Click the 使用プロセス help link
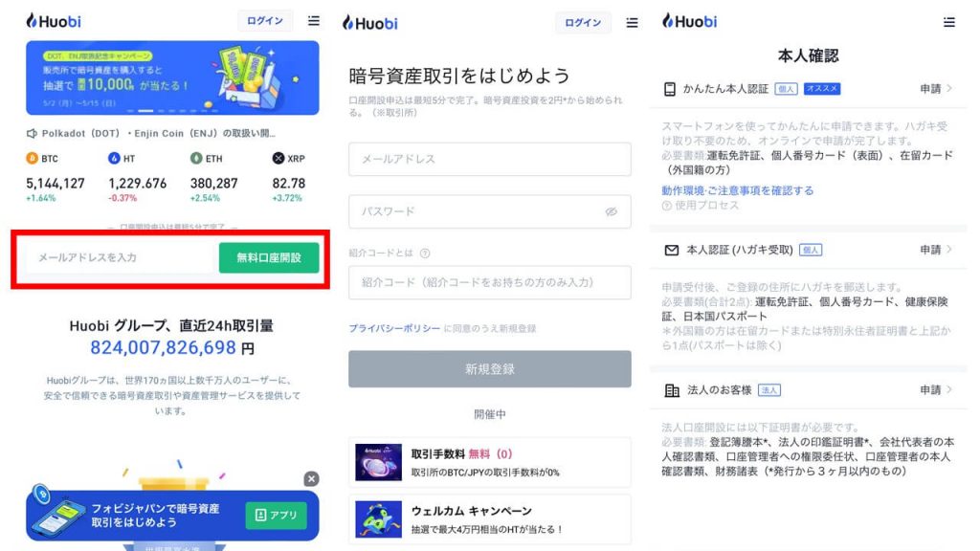 700,206
